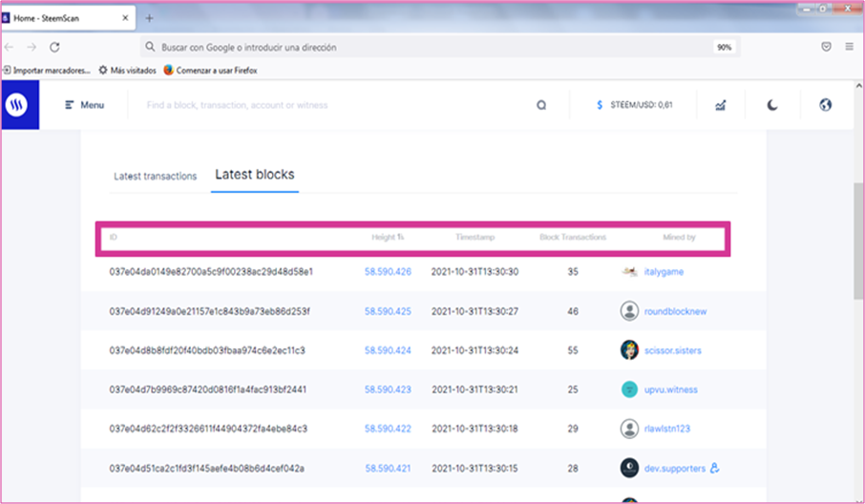
Task: Open Comenzar a usar Firefox bookmark
Action: [210, 71]
